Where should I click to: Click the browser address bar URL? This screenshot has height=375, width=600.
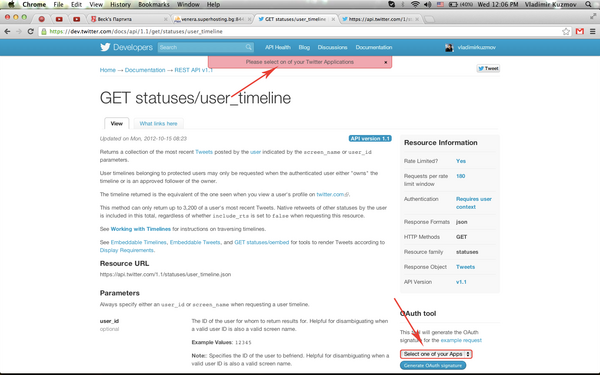click(x=136, y=31)
